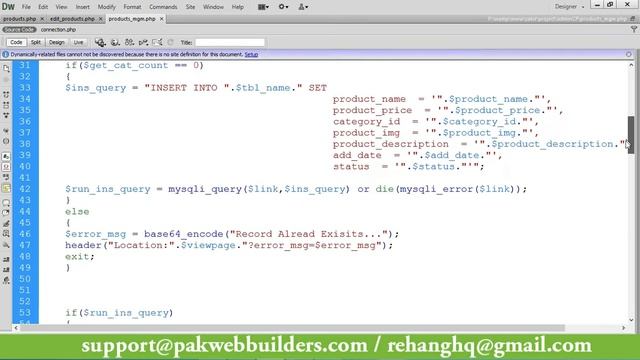Click the Remove Comment icon
This screenshot has height=360, width=640.
coord(6,213)
